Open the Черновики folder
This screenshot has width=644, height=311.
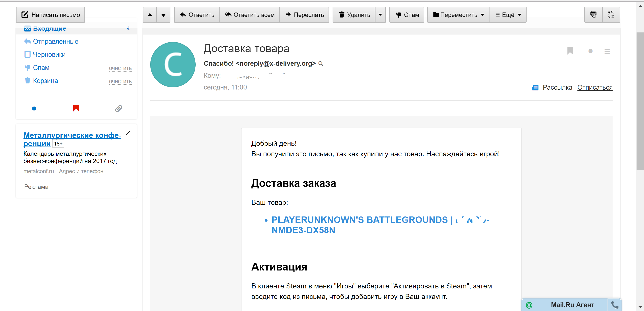click(x=49, y=55)
